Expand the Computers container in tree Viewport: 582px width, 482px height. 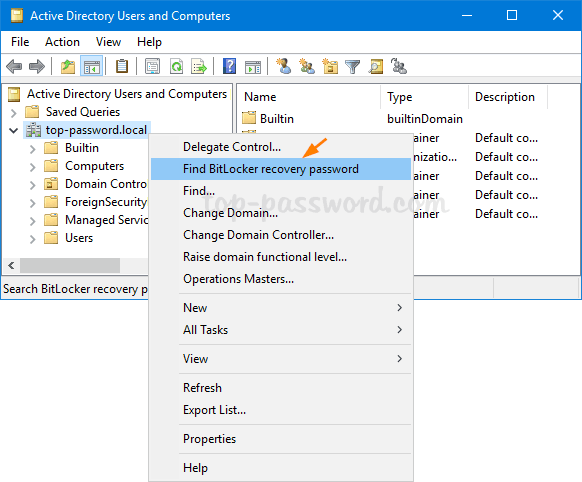point(33,167)
